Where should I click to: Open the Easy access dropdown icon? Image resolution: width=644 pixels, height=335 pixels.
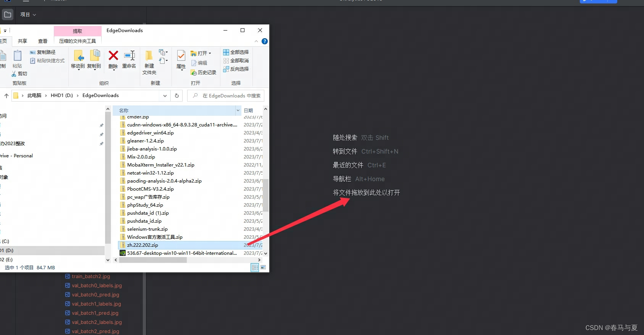click(x=163, y=61)
